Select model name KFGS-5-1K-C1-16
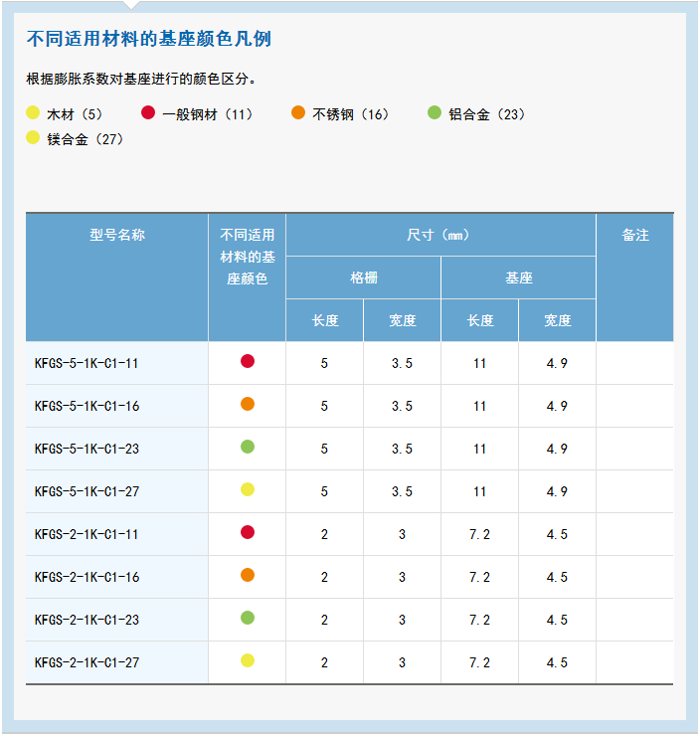The height and width of the screenshot is (736, 700). (x=87, y=406)
